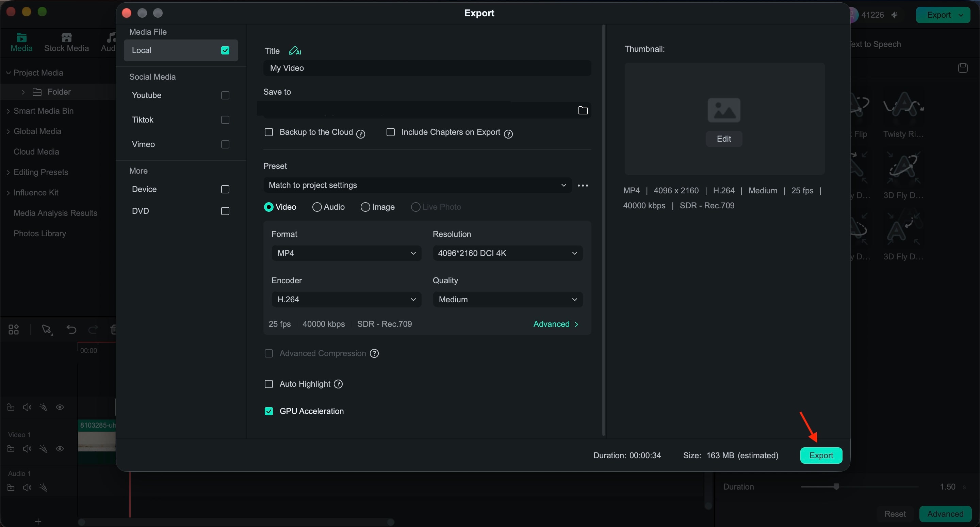
Task: Lock the Video 1 track
Action: point(11,449)
